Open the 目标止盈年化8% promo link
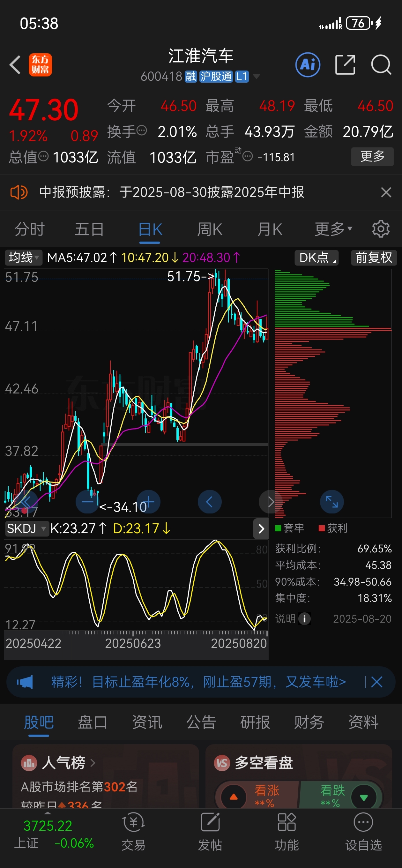Viewport: 402px width, 868px height. coord(198,682)
